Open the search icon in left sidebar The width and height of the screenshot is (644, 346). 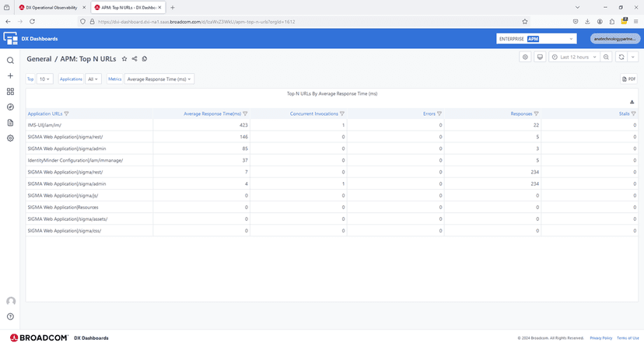coord(10,61)
